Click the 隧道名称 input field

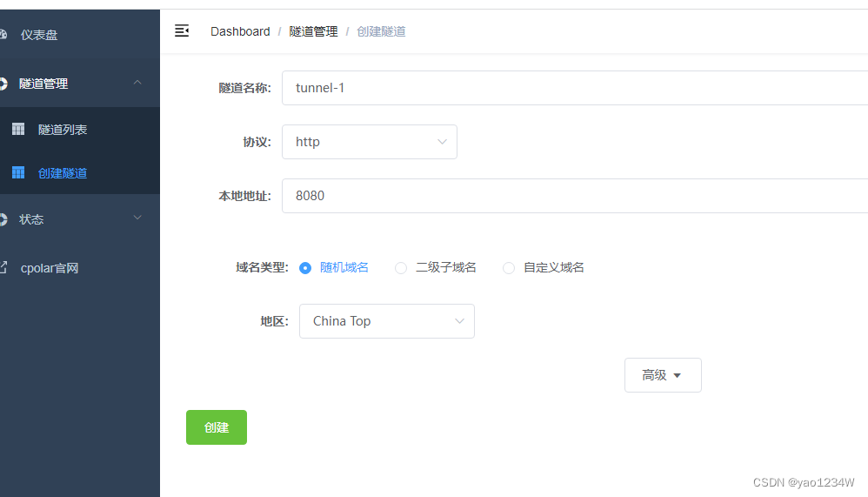pyautogui.click(x=575, y=88)
